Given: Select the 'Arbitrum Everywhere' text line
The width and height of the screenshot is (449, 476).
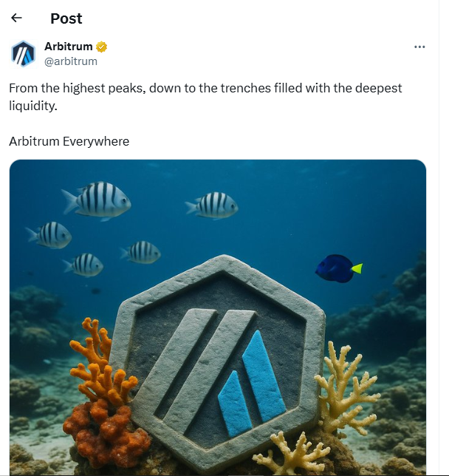Looking at the screenshot, I should tap(69, 141).
